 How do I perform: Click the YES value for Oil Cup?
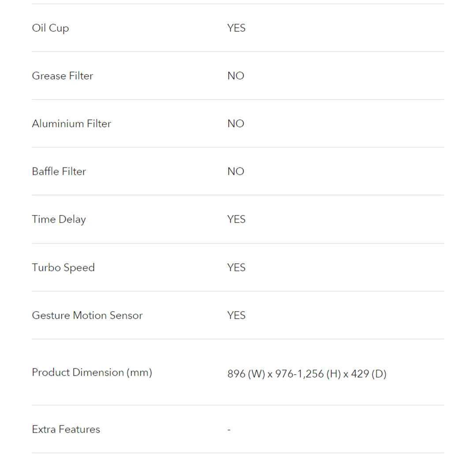[236, 28]
